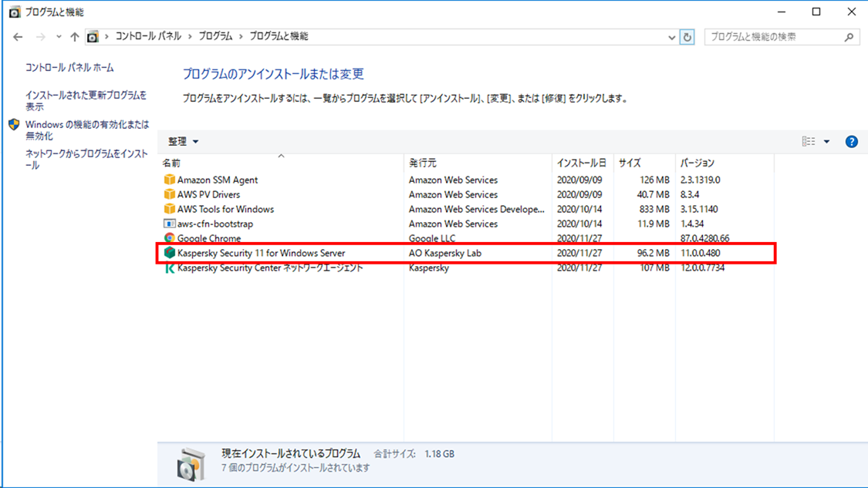Open the 整理 dropdown menu
Viewport: 868px width, 488px height.
[x=183, y=142]
